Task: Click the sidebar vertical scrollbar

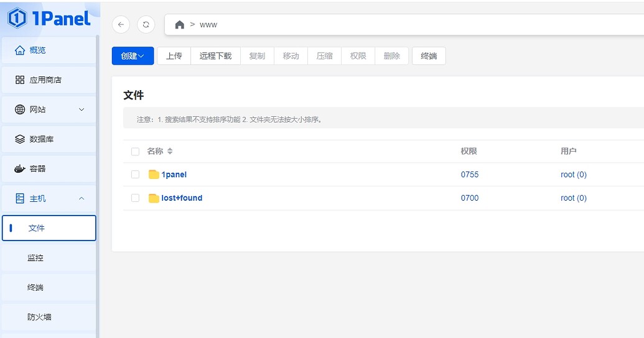Action: tap(97, 186)
